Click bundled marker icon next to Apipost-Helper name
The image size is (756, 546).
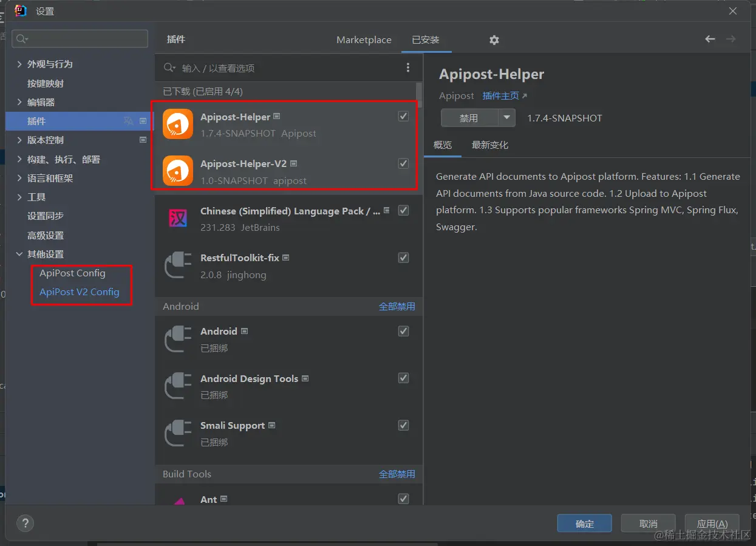tap(277, 116)
